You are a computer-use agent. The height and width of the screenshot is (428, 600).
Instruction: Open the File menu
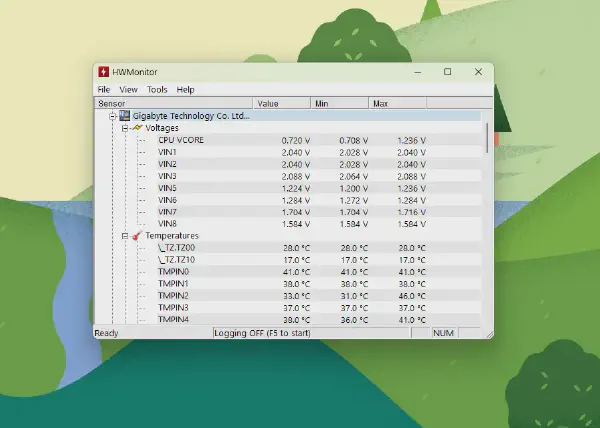(x=104, y=90)
